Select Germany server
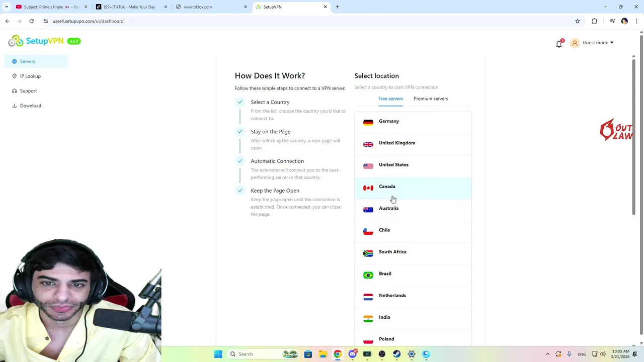Image resolution: width=644 pixels, height=362 pixels. point(413,122)
